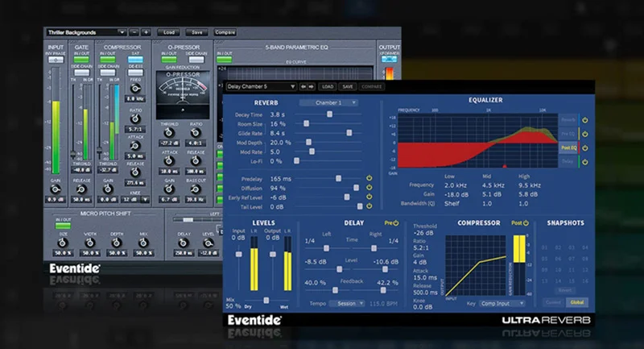Open the Key Comp Input dropdown
Screen dimensions: 644x349
502,303
